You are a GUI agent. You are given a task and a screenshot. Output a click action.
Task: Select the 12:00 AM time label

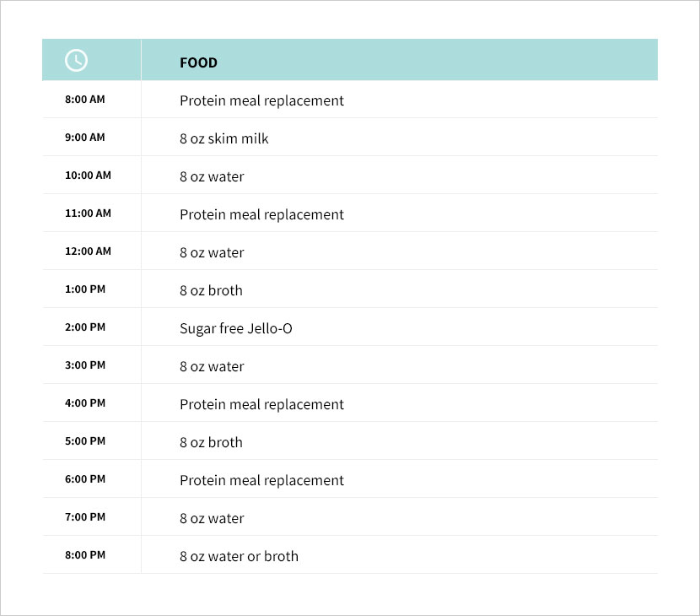click(88, 251)
